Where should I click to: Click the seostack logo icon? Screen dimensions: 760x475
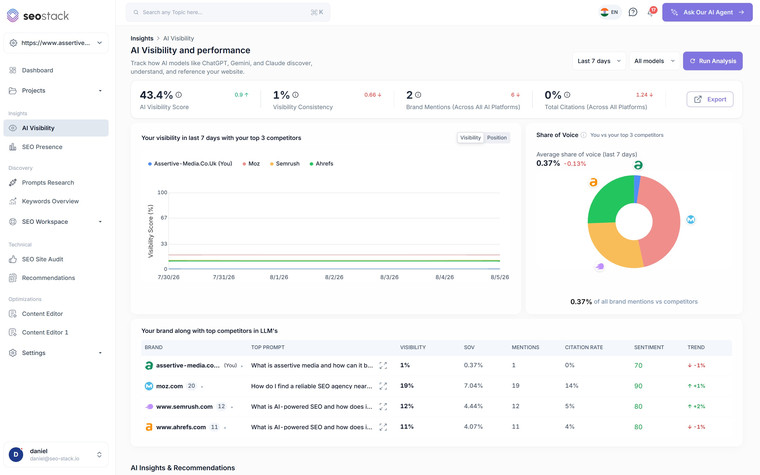(x=13, y=15)
